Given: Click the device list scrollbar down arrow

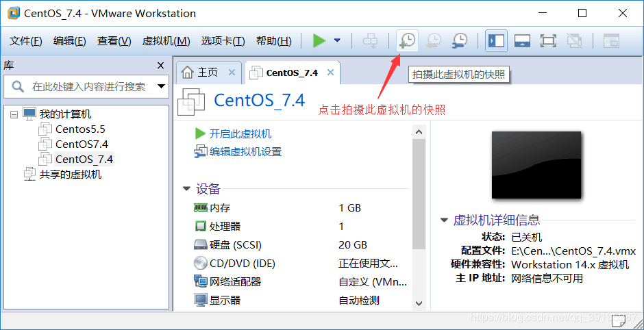Looking at the screenshot, I should 419,304.
